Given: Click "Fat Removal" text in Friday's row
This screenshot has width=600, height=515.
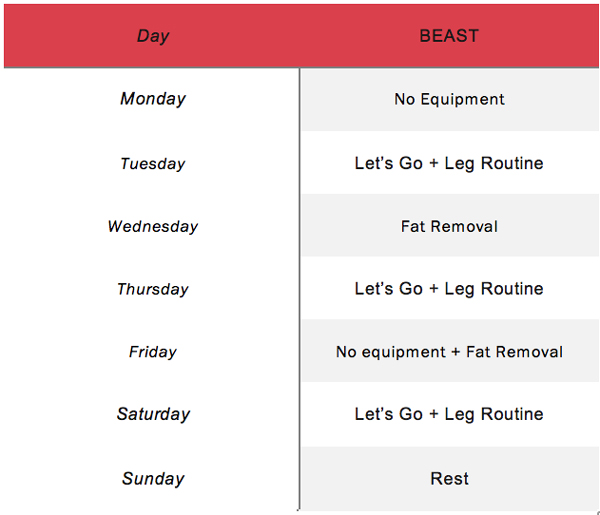Looking at the screenshot, I should (513, 352).
